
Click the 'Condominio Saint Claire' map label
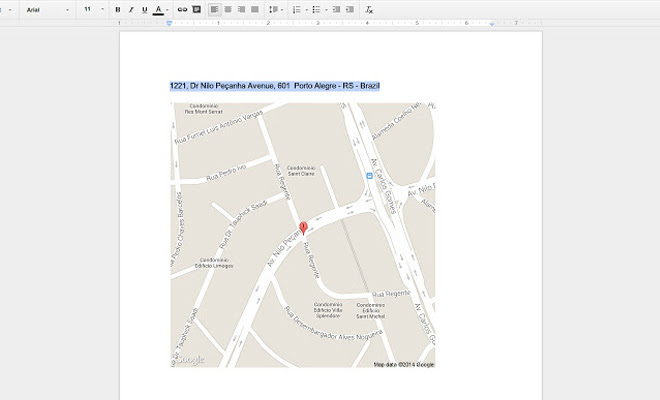[301, 171]
